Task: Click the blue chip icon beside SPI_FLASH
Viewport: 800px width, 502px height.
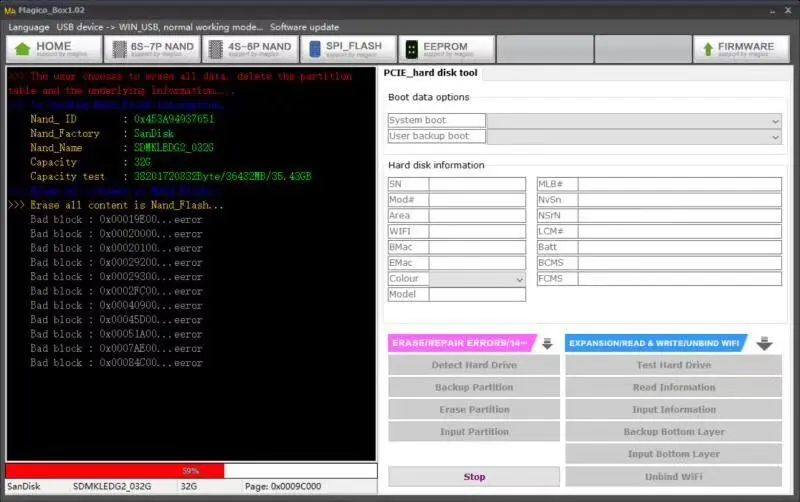Action: coord(315,49)
